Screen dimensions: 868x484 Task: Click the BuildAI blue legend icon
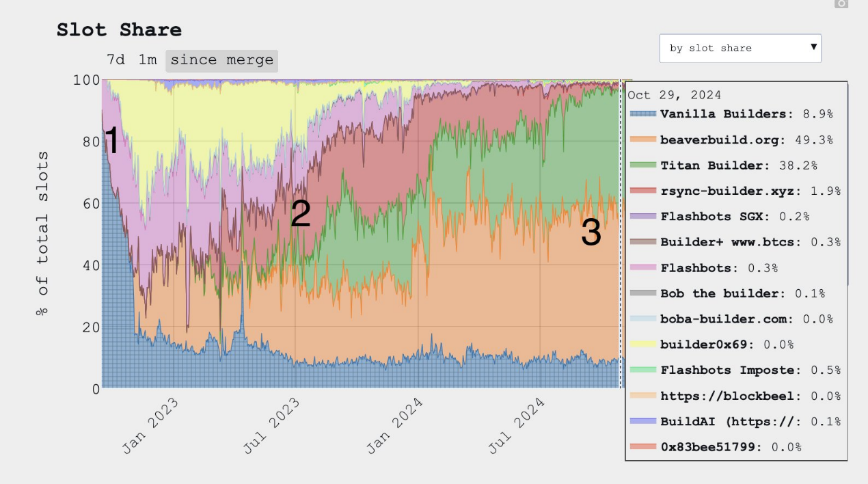click(642, 422)
